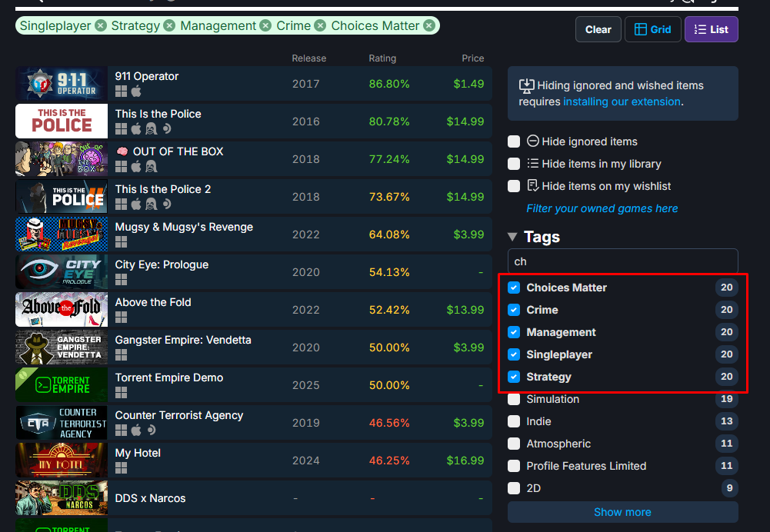This screenshot has height=532, width=770.
Task: Check the Indie tag
Action: click(514, 421)
